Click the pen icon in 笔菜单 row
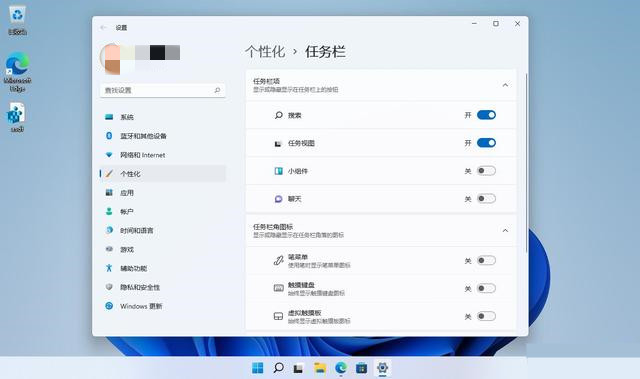This screenshot has height=379, width=640. [x=278, y=260]
